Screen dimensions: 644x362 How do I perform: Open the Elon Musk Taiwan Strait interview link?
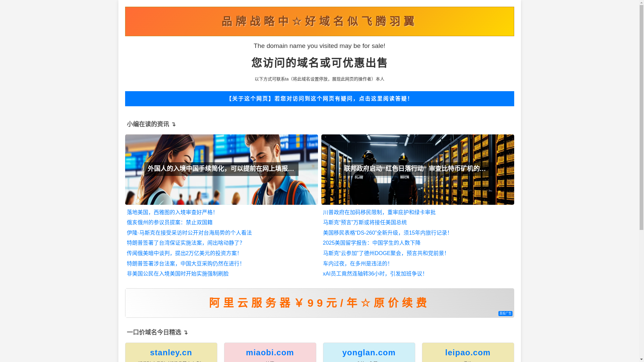[189, 233]
